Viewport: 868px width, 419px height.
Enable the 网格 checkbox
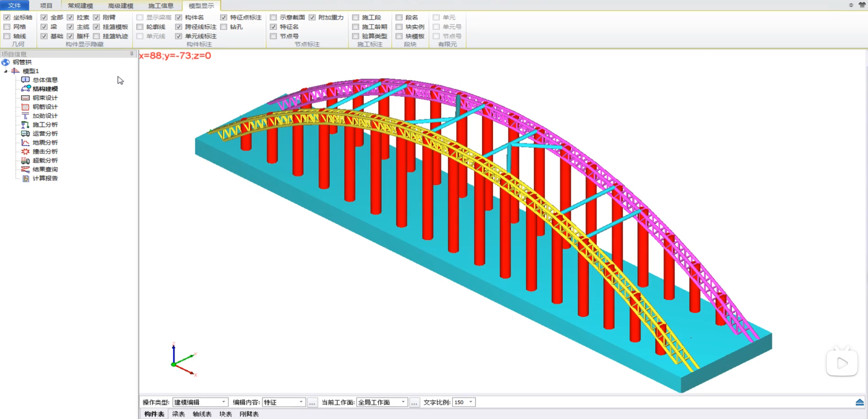(x=7, y=27)
